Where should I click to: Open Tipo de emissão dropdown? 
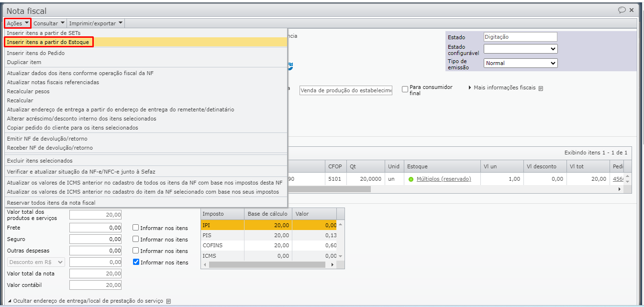click(521, 63)
